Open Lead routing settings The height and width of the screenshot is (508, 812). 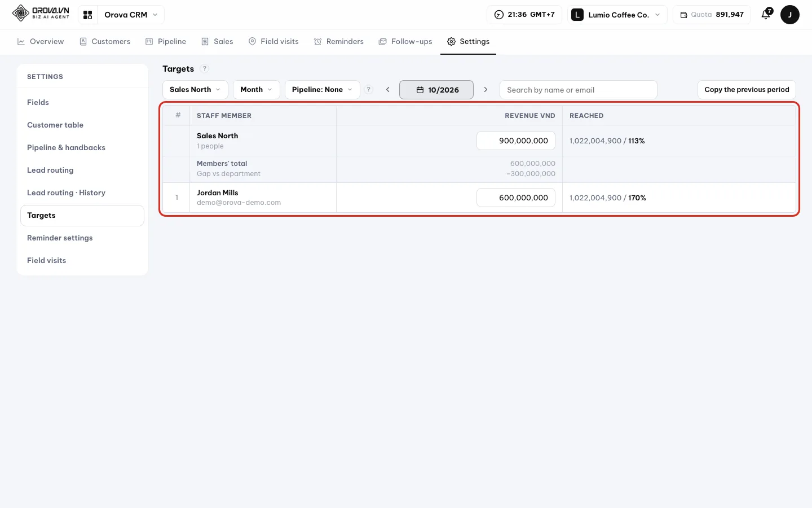coord(82,170)
